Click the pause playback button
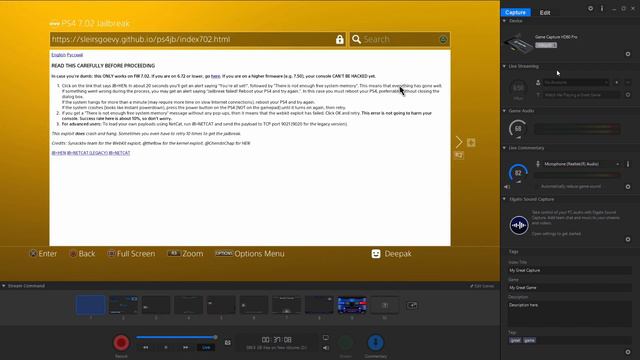This screenshot has width=640, height=360. coord(166,347)
